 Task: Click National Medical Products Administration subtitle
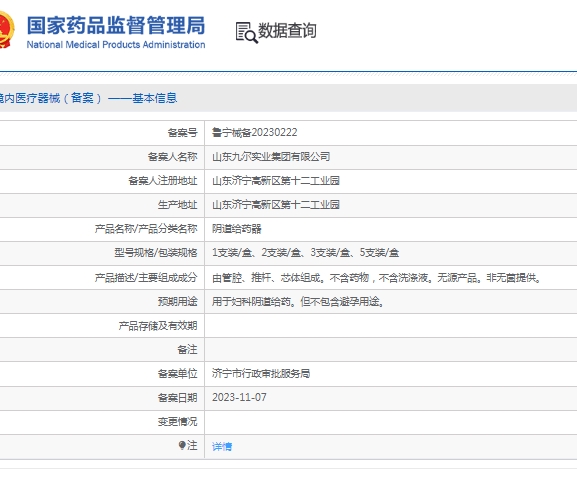[116, 45]
